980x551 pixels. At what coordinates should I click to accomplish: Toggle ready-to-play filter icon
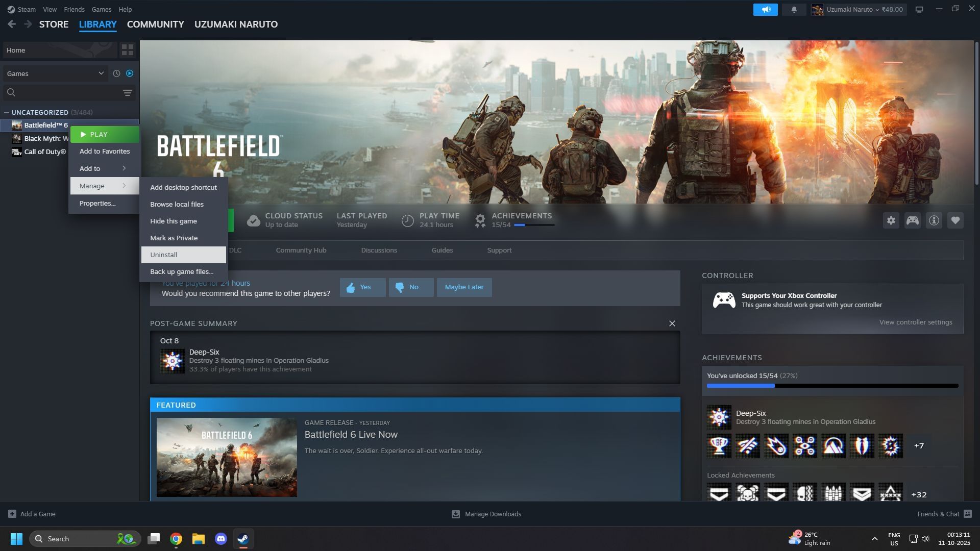pyautogui.click(x=130, y=73)
